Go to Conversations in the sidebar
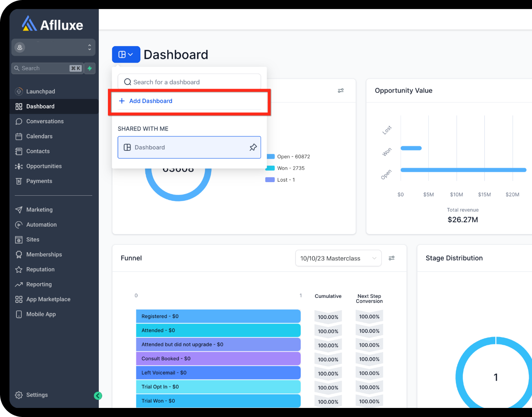Image resolution: width=532 pixels, height=417 pixels. (x=45, y=122)
